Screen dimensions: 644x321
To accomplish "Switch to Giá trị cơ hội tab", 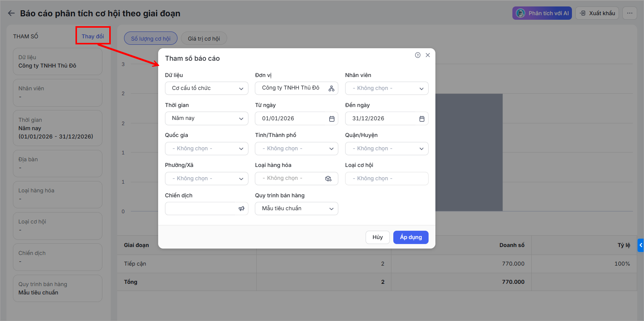I will click(x=204, y=38).
